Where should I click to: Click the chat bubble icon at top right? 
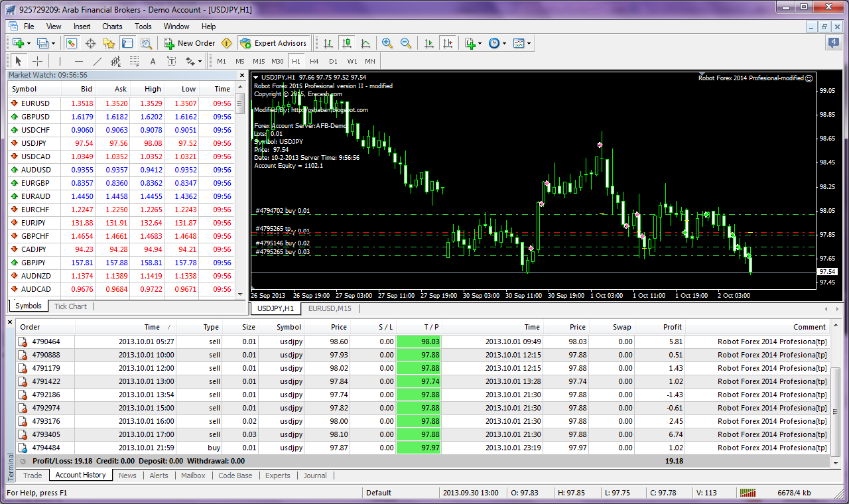(x=833, y=43)
